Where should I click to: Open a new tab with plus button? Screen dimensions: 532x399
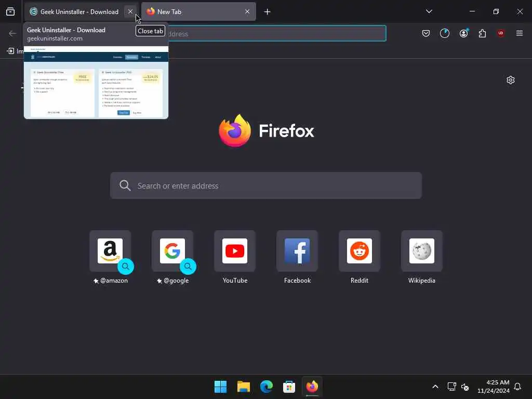click(x=268, y=12)
